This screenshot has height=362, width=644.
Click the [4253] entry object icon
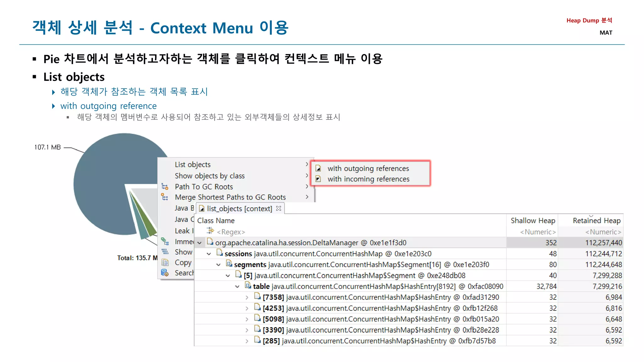[x=258, y=307]
